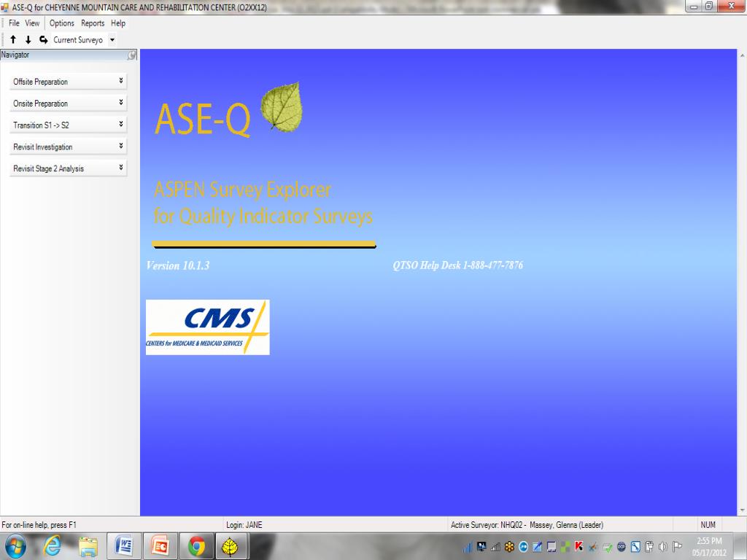Click the round dark OCP tray icon
This screenshot has width=747, height=560.
pyautogui.click(x=622, y=547)
